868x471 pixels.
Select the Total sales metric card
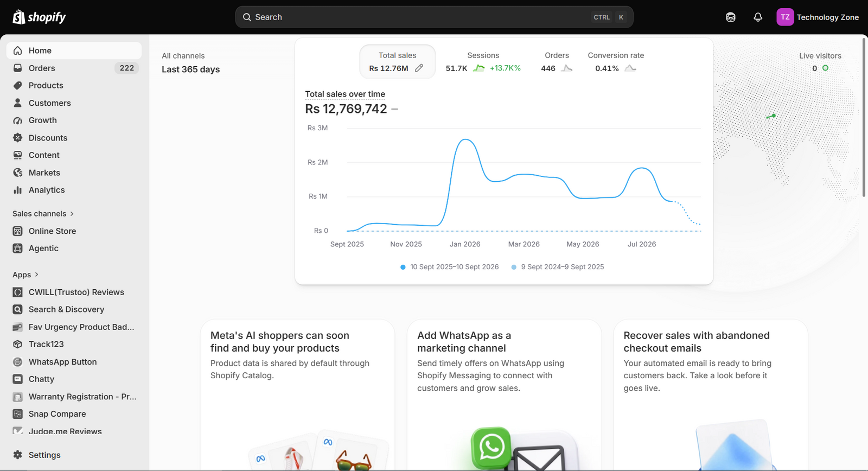click(x=398, y=62)
